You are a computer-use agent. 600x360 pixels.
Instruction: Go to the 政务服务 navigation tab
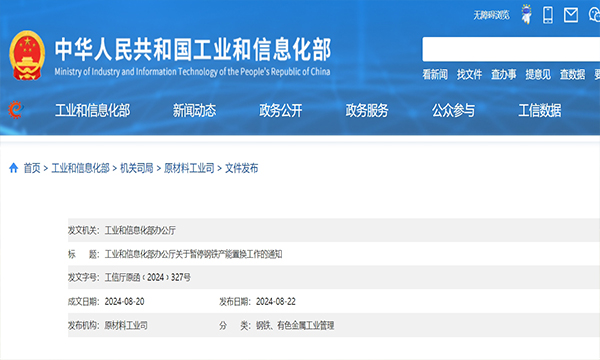[367, 111]
